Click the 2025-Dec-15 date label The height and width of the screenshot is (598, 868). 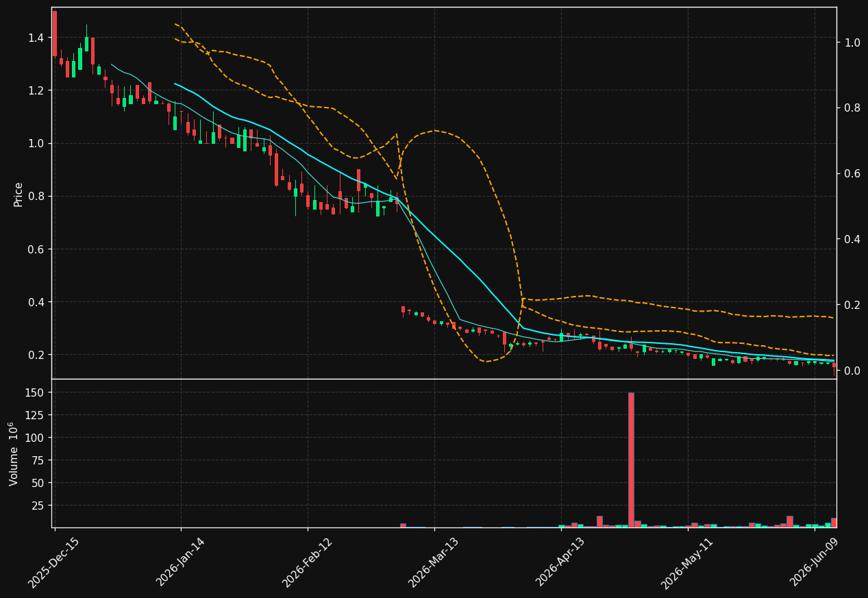[x=53, y=563]
